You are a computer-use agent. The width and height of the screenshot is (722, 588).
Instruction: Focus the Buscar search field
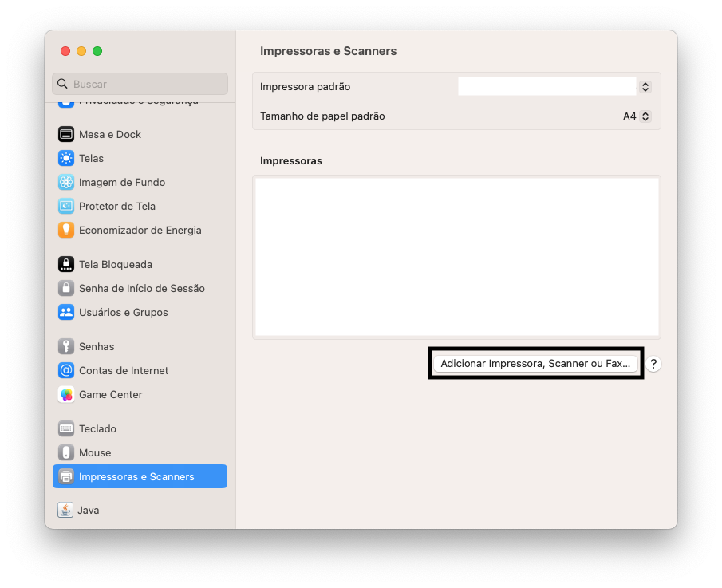point(140,84)
